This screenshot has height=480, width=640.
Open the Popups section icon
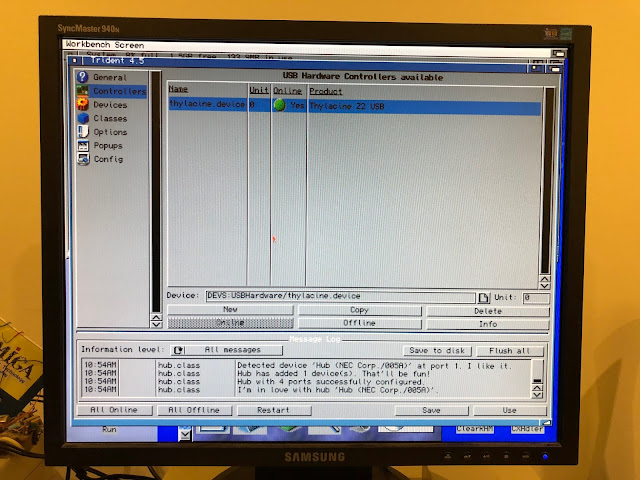(83, 145)
